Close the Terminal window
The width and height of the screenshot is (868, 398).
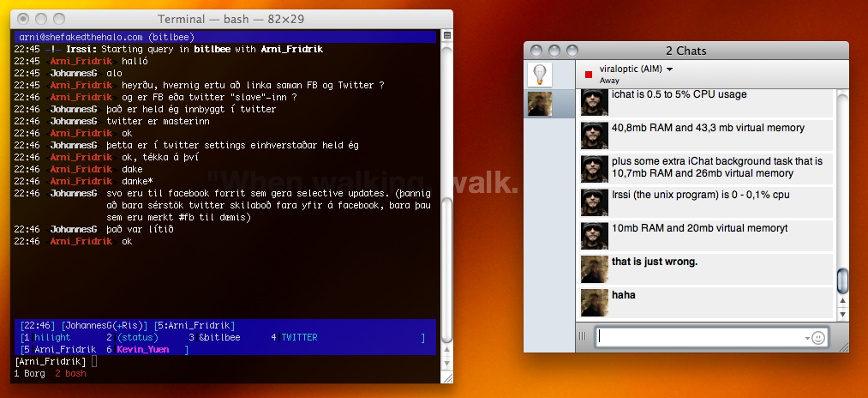click(23, 20)
